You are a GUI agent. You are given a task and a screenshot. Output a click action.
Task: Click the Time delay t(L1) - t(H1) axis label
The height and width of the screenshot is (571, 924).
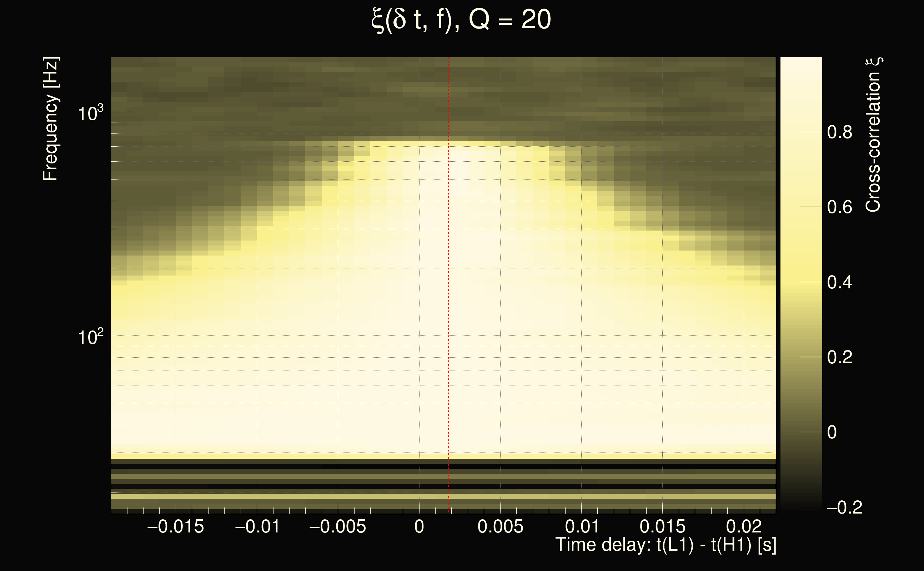coord(666,545)
